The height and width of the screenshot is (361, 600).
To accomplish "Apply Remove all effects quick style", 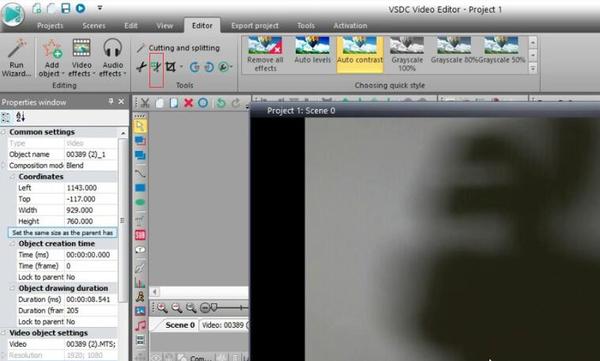I will [x=265, y=54].
